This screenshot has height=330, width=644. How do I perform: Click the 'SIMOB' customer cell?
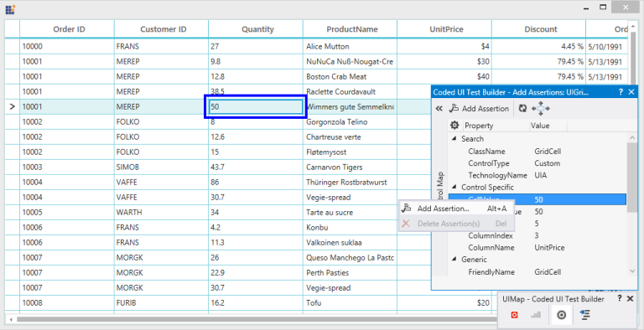pyautogui.click(x=161, y=167)
